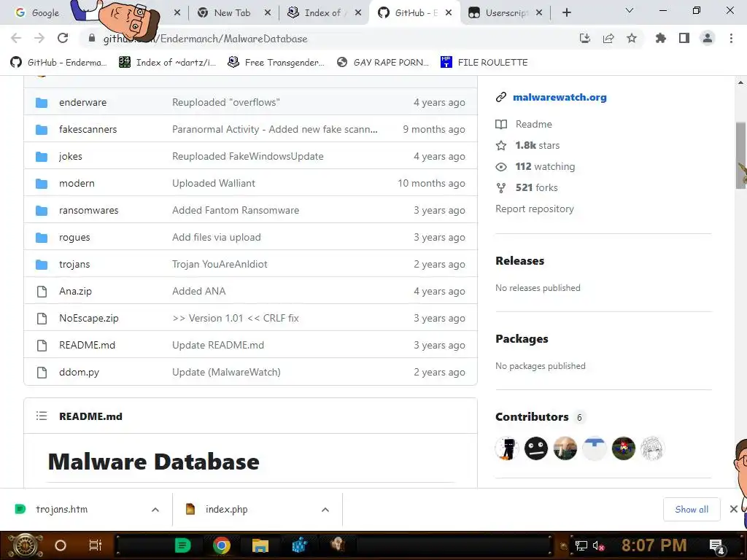
Task: Click Show all downloads
Action: click(692, 510)
